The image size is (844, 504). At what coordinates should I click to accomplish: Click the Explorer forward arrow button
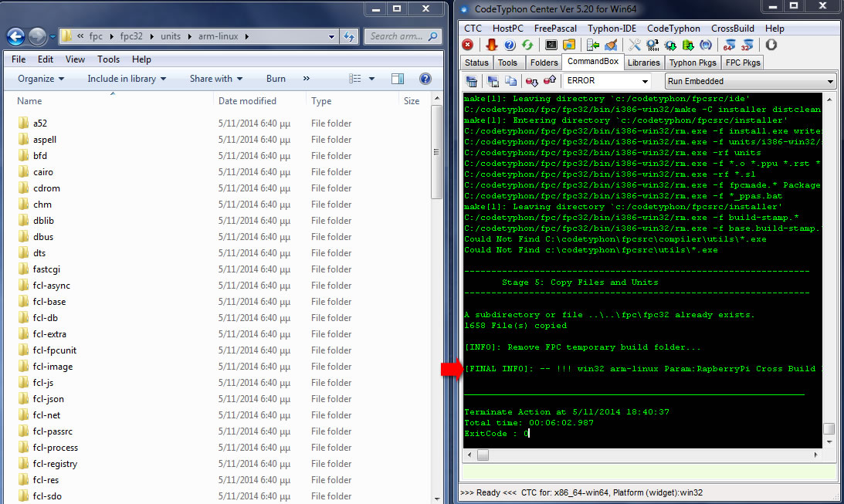pyautogui.click(x=37, y=36)
